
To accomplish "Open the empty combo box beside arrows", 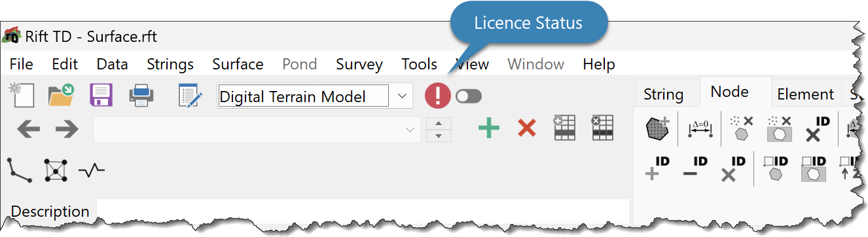I will [257, 130].
